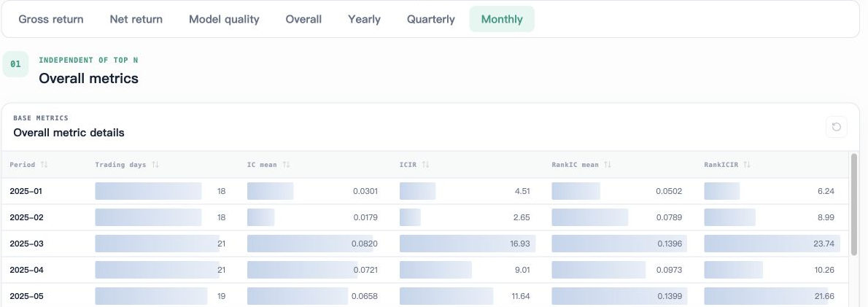Click the RankICIR value 10.26

(825, 270)
